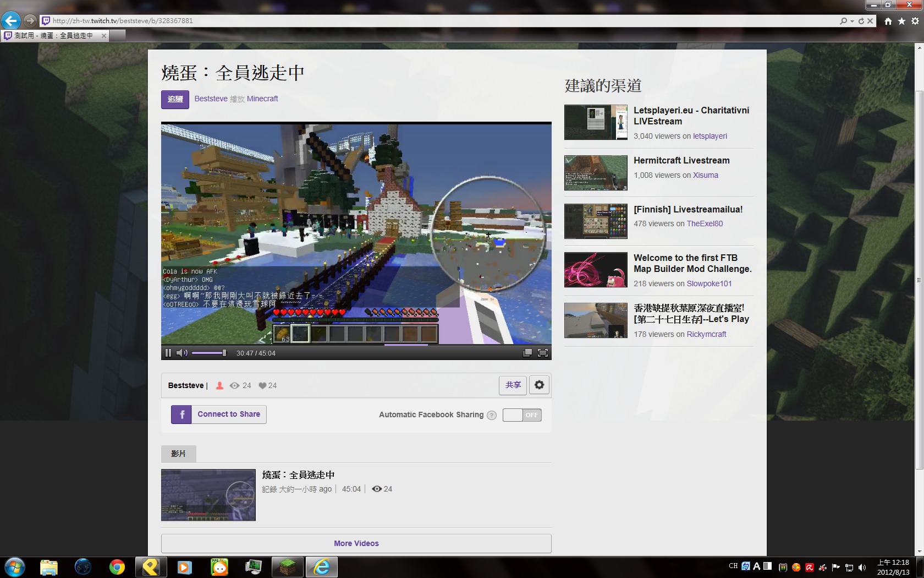Stop loading with the X icon in address bar
The width and height of the screenshot is (924, 578).
tap(870, 21)
